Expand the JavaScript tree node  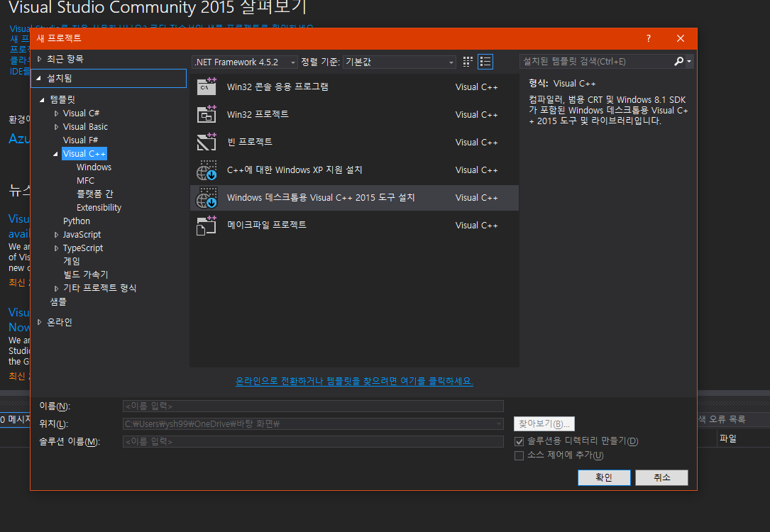coord(56,235)
